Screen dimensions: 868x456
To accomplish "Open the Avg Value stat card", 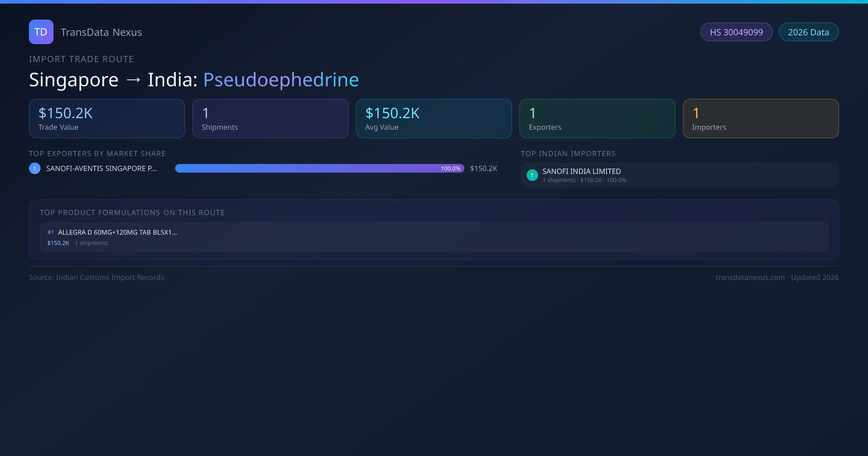I will [x=434, y=119].
